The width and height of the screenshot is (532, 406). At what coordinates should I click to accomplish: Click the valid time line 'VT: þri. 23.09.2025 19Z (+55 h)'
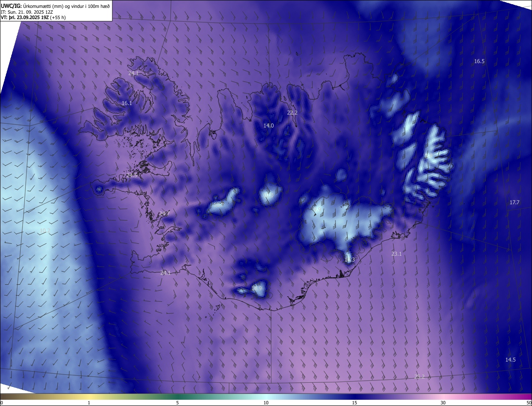pos(33,17)
